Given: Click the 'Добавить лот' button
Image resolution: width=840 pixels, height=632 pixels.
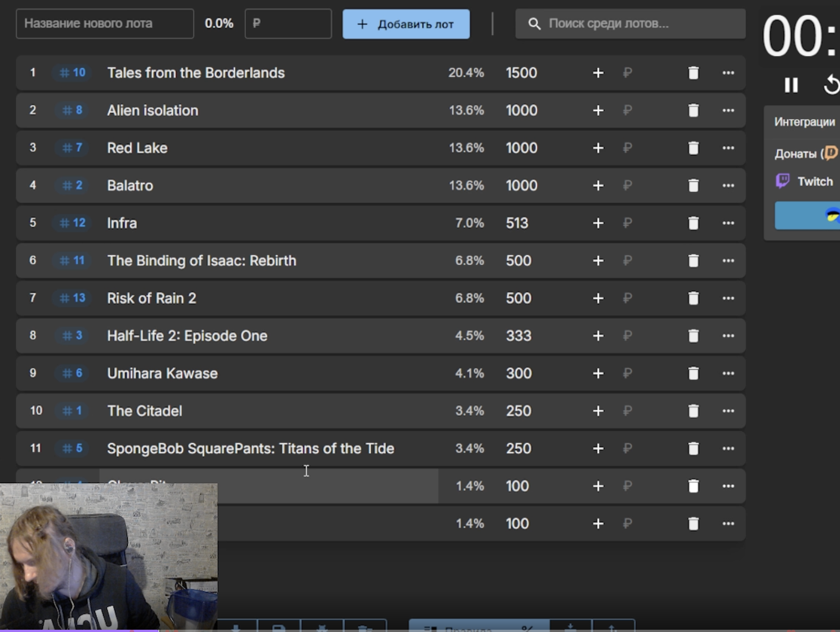Looking at the screenshot, I should click(x=406, y=24).
